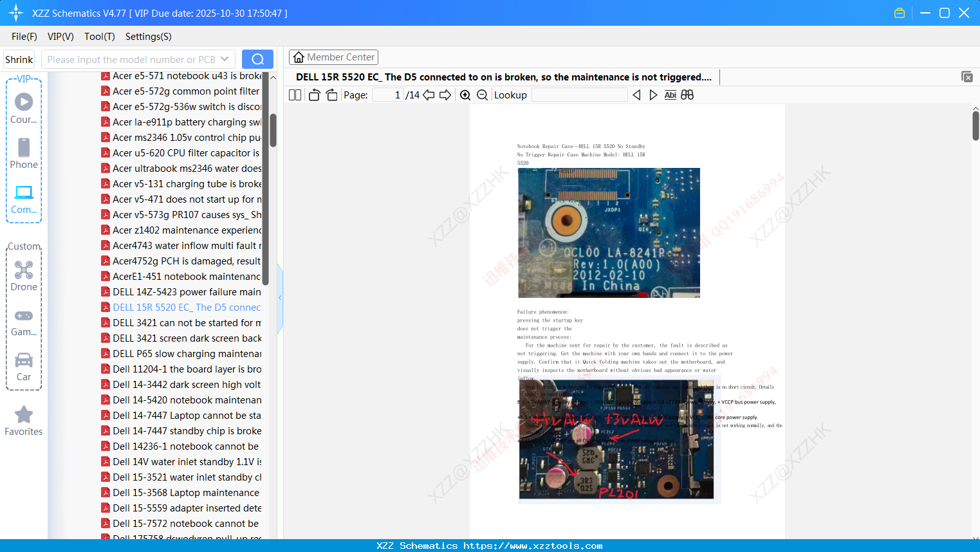Click the page number field
The height and width of the screenshot is (552, 980).
click(x=388, y=95)
